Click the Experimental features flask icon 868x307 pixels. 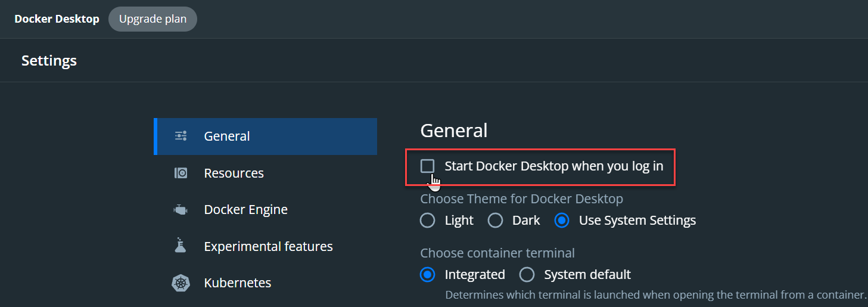tap(181, 246)
